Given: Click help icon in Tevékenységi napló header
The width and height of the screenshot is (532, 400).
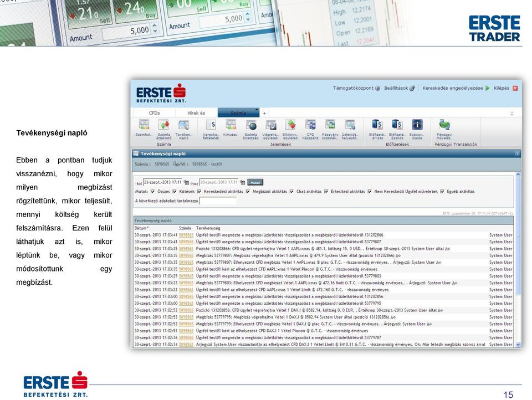Looking at the screenshot, I should point(517,153).
